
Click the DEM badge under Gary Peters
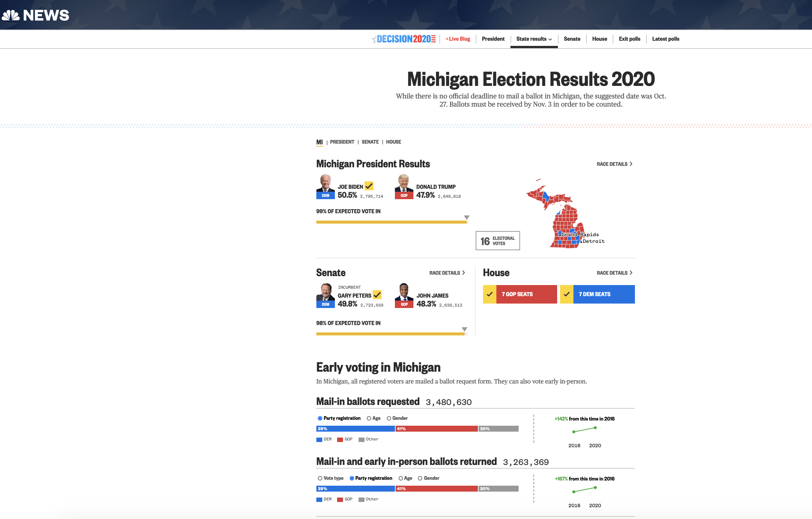click(x=326, y=304)
